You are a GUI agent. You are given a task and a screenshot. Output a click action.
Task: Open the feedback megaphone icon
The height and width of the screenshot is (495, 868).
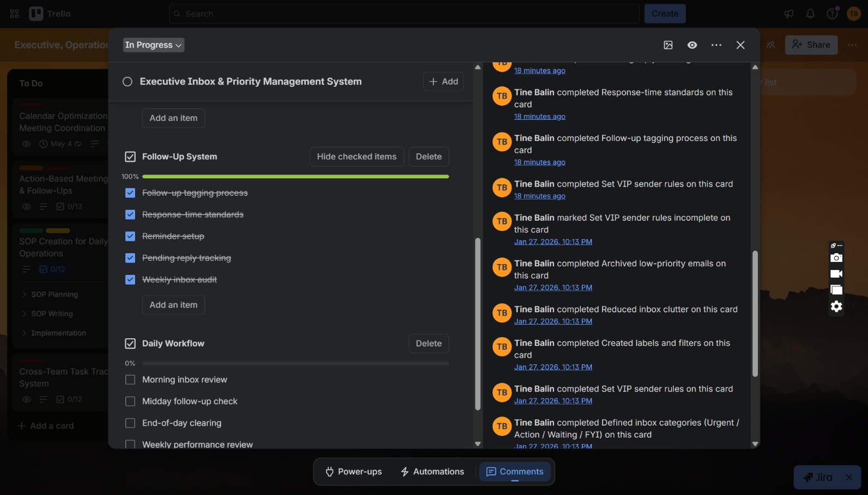click(789, 14)
